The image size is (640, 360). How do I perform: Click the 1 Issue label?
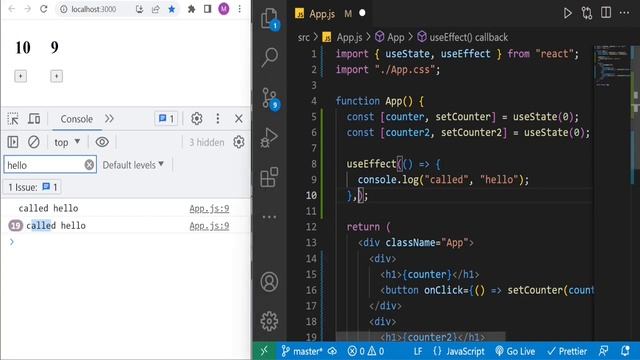pos(33,187)
